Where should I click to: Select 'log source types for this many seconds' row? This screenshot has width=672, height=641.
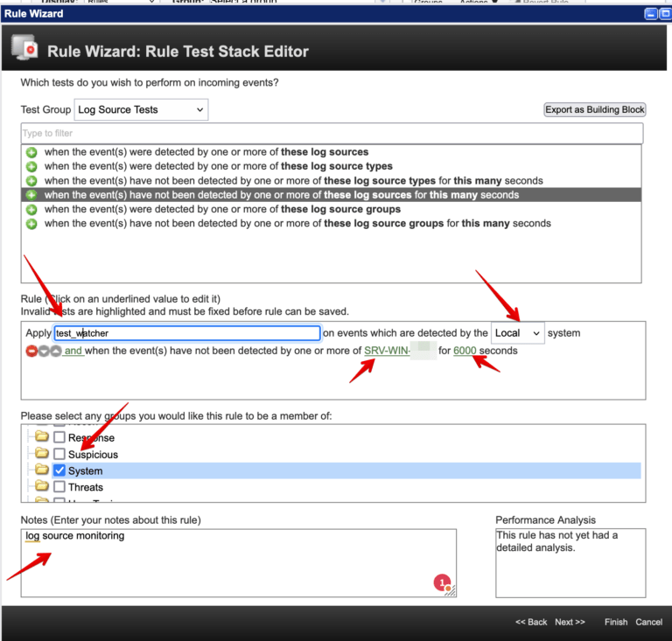(x=331, y=181)
